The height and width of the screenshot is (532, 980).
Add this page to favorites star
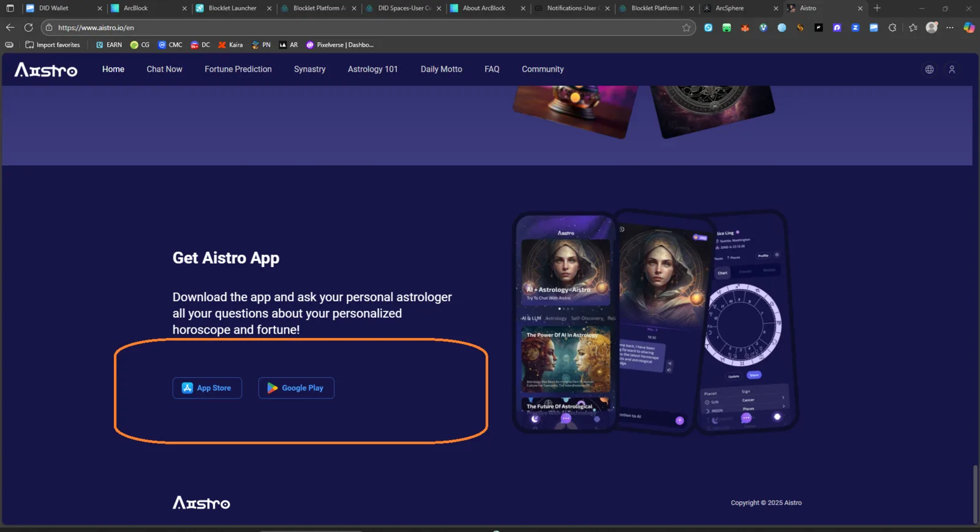pyautogui.click(x=687, y=28)
